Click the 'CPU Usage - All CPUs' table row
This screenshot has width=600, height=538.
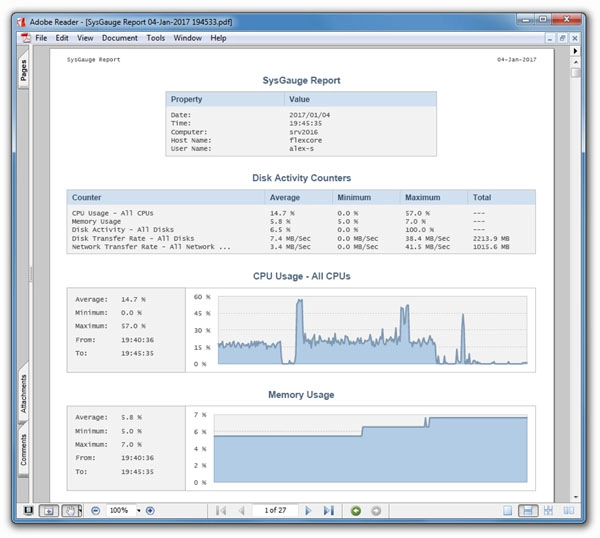[x=301, y=213]
